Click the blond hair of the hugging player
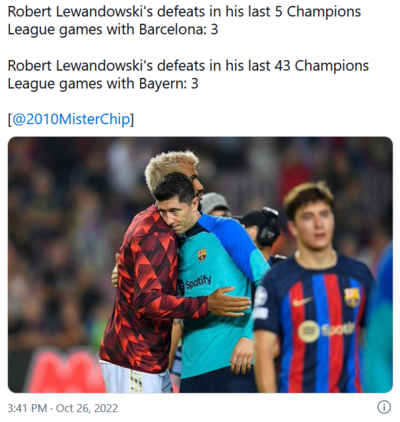400x422 pixels. pyautogui.click(x=171, y=165)
